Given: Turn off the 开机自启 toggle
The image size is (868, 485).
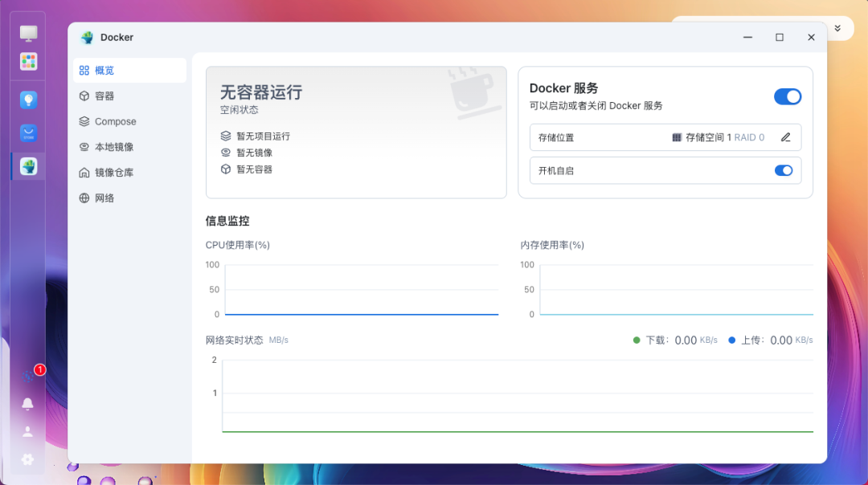Looking at the screenshot, I should 784,170.
